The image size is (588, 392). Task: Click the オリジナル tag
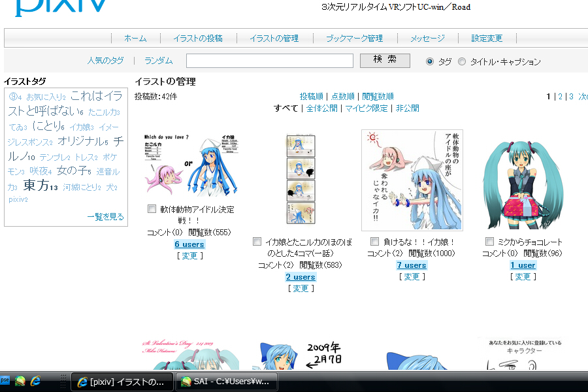[83, 141]
